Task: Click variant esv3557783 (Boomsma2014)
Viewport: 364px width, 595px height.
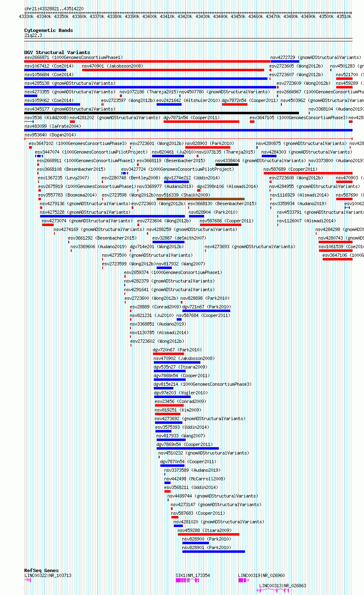Action: coord(68,195)
